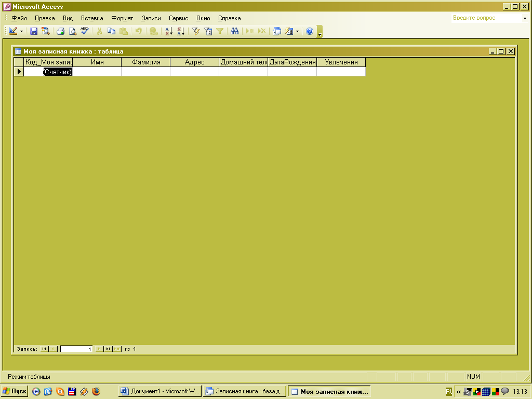Open the Вид menu
The width and height of the screenshot is (532, 399).
click(68, 18)
